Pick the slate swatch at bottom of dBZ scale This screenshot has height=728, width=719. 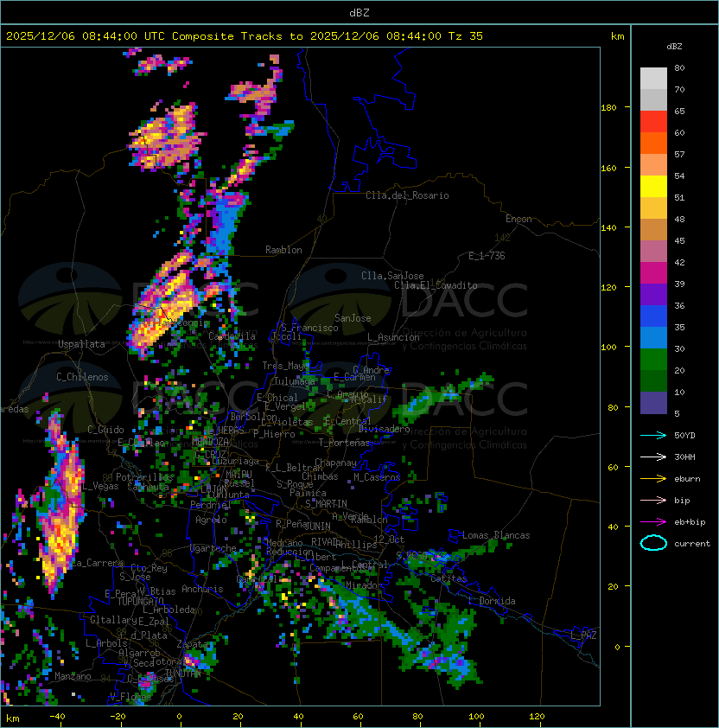click(x=653, y=403)
